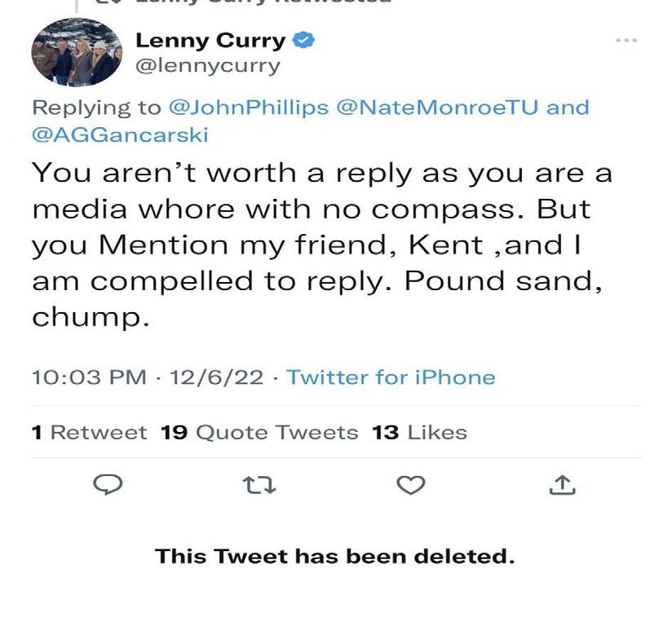The height and width of the screenshot is (626, 672).
Task: Click the Lenny Curry display name
Action: [210, 40]
